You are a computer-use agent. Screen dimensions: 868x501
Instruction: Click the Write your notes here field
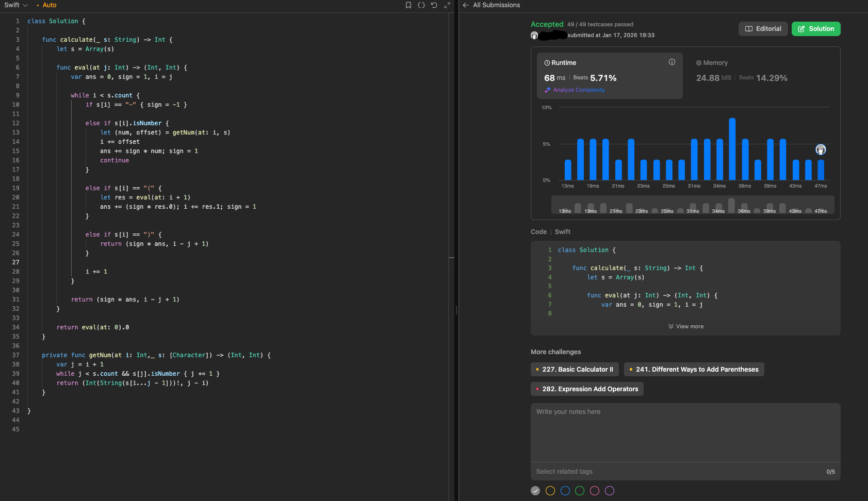point(685,432)
